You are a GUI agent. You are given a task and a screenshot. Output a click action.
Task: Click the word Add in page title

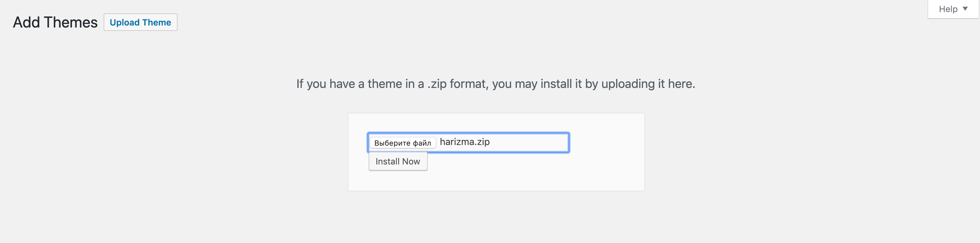pyautogui.click(x=26, y=22)
